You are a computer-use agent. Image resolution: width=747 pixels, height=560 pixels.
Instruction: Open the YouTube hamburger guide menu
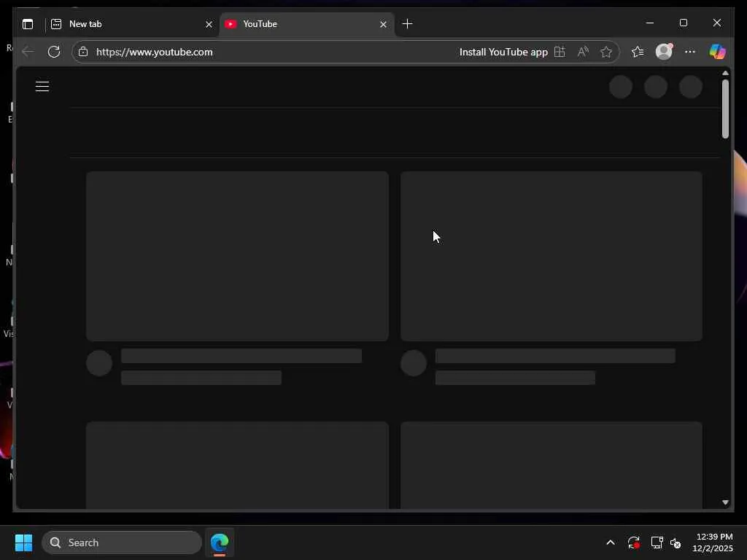coord(42,86)
